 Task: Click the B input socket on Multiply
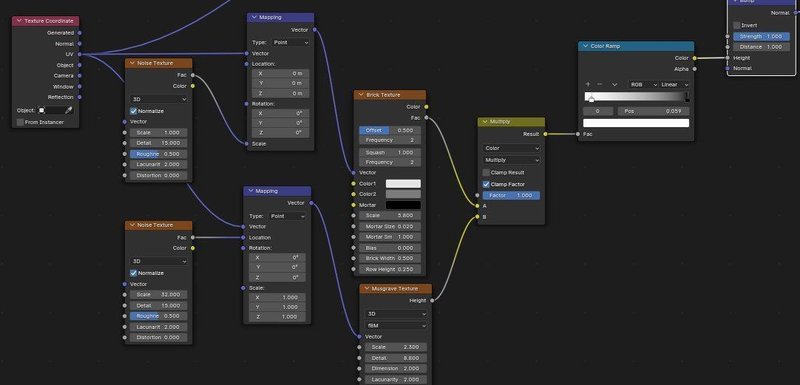[478, 217]
